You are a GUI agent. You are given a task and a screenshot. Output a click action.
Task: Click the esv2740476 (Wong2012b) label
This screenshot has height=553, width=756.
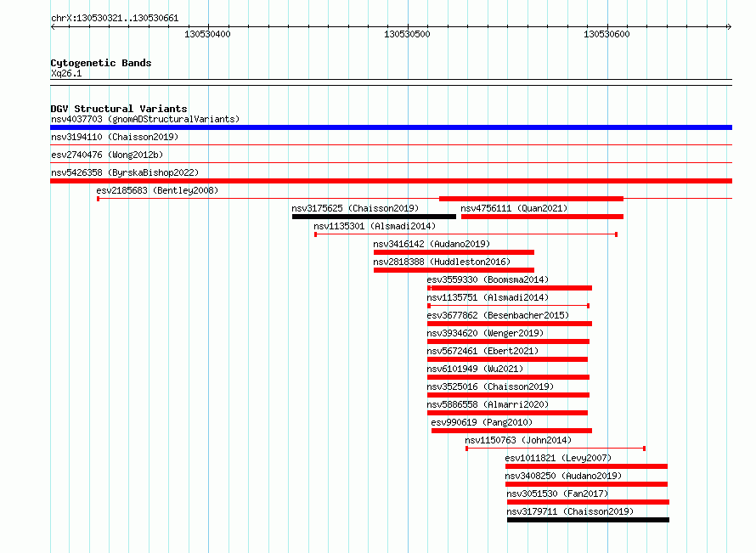tap(107, 155)
